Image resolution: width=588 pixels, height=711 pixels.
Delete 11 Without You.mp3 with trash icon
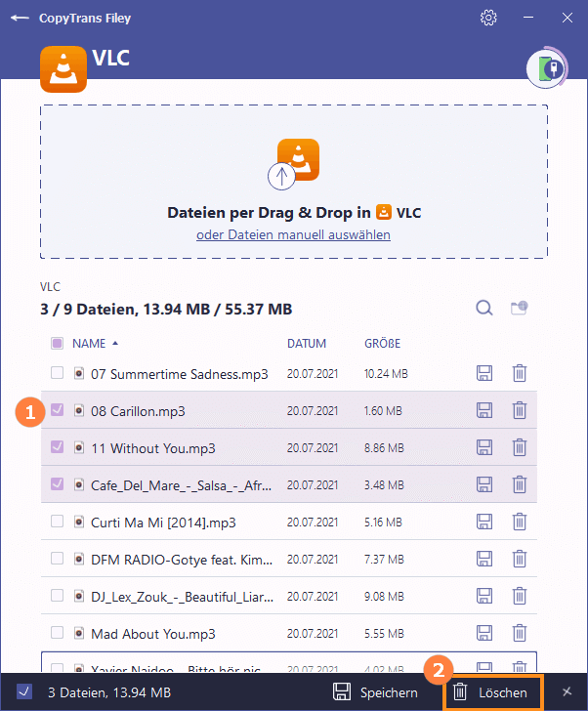(520, 447)
